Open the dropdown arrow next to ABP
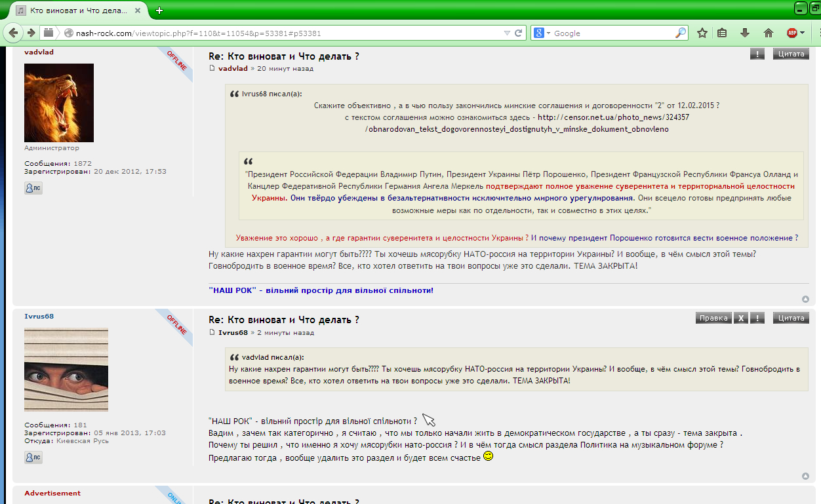This screenshot has width=821, height=504. [x=802, y=33]
